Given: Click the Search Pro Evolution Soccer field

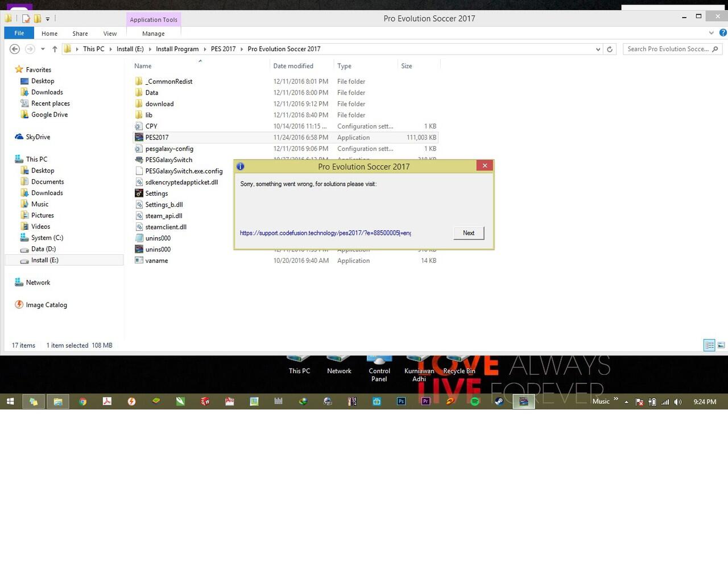Looking at the screenshot, I should (673, 49).
